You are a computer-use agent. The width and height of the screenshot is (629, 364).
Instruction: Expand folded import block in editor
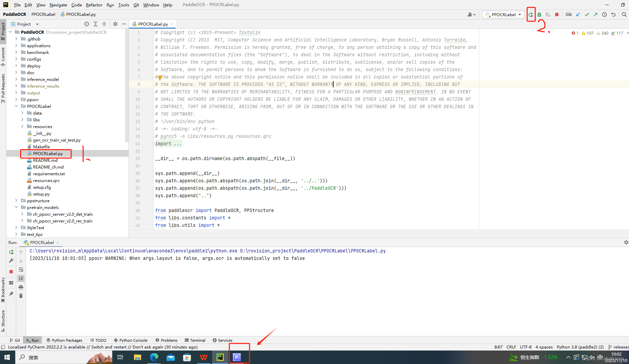point(153,144)
